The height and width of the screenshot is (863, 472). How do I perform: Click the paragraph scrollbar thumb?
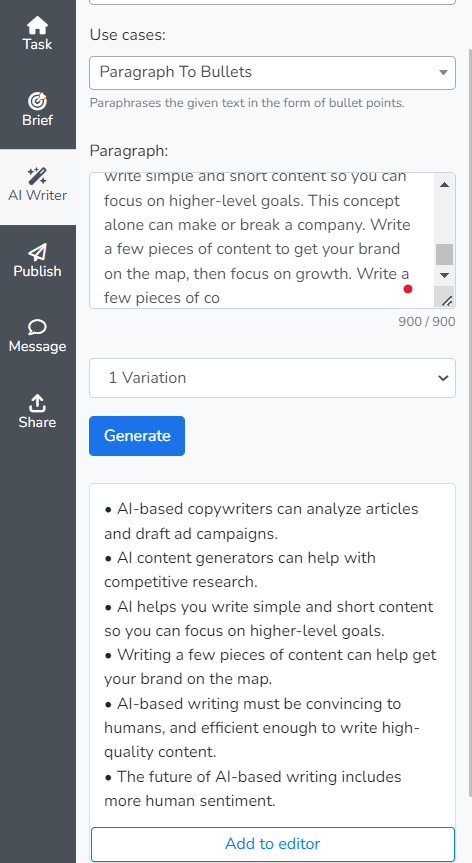[x=444, y=254]
